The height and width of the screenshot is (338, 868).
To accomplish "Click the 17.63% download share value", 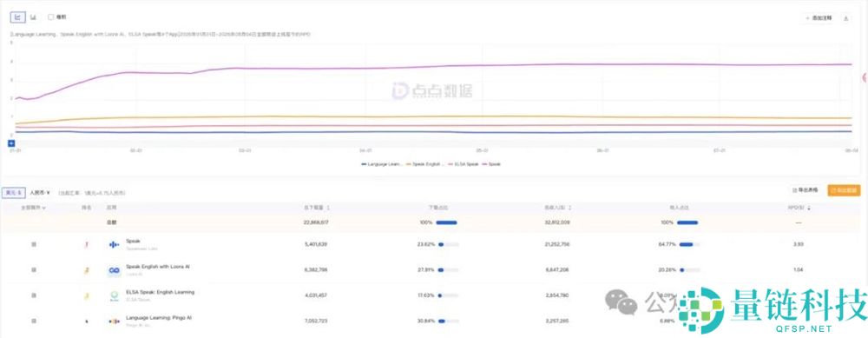I will pos(426,296).
